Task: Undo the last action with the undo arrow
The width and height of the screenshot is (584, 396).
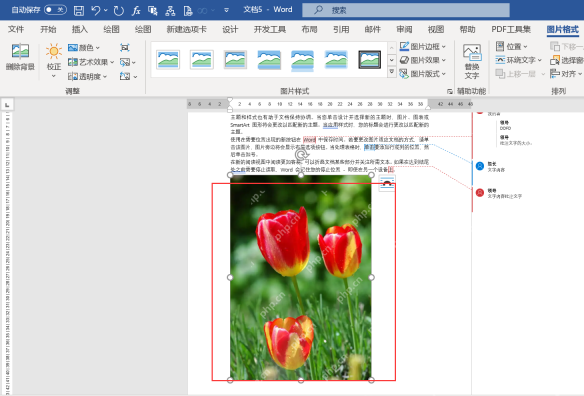Action: 96,10
